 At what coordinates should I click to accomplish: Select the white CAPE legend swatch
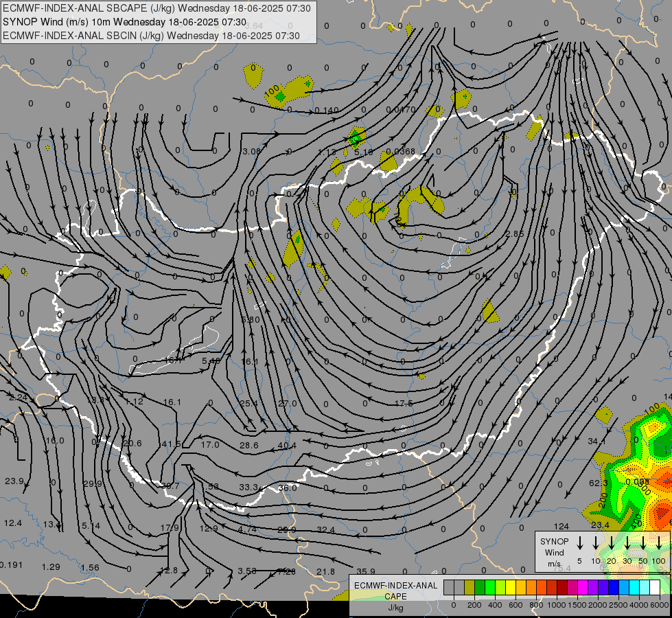click(x=655, y=587)
